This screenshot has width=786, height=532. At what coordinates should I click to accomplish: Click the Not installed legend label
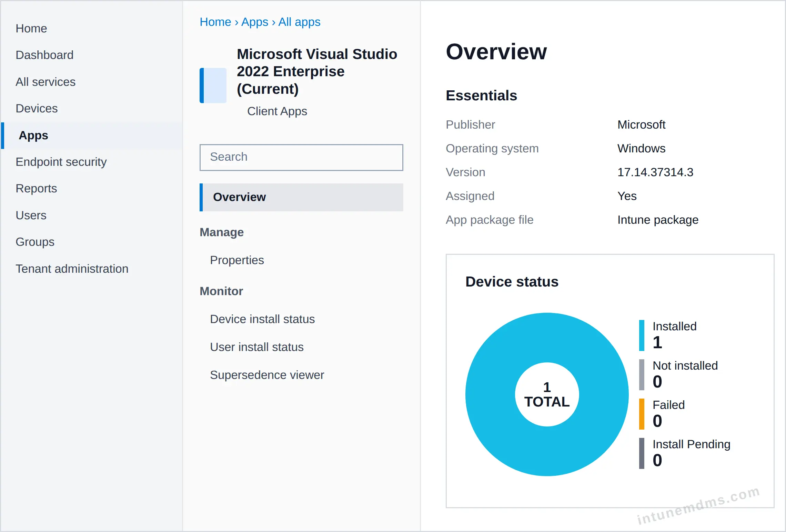point(685,365)
